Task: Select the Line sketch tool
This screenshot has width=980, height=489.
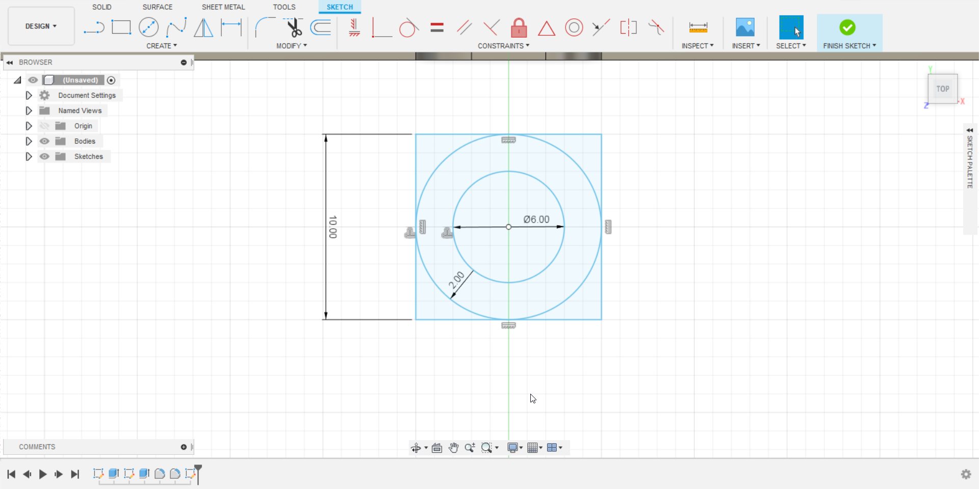Action: [x=94, y=28]
